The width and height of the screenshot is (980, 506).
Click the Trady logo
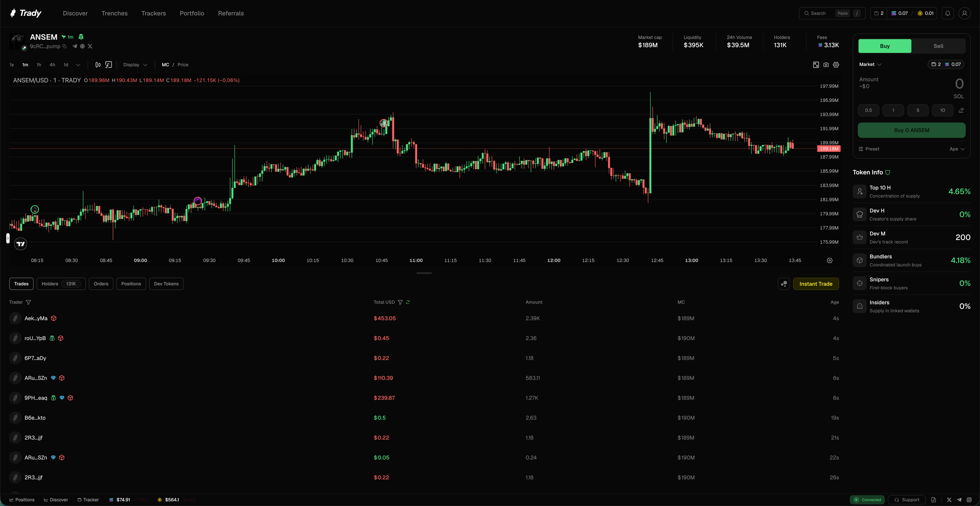point(25,13)
